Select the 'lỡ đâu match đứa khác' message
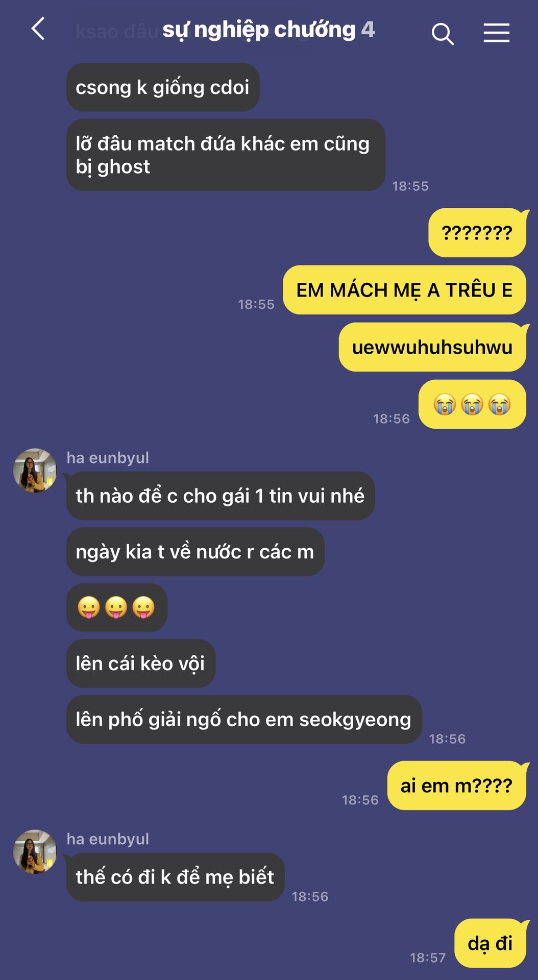Image resolution: width=538 pixels, height=980 pixels. [x=226, y=155]
